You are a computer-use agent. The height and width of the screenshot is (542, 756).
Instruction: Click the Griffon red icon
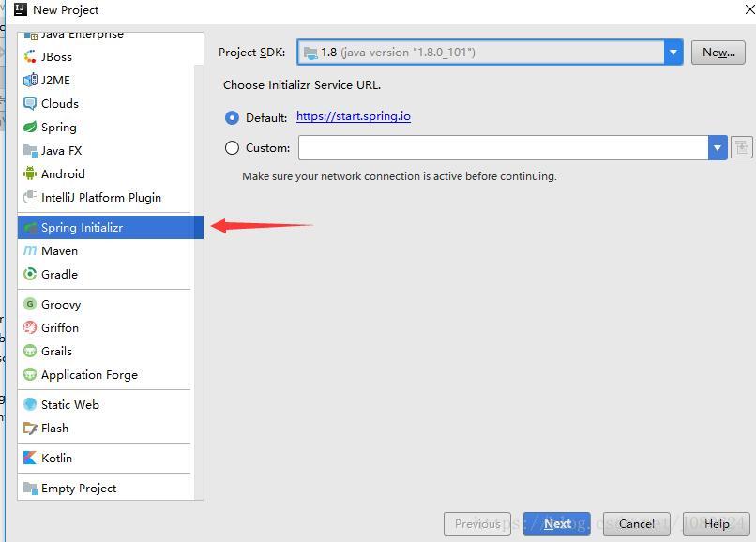point(30,327)
